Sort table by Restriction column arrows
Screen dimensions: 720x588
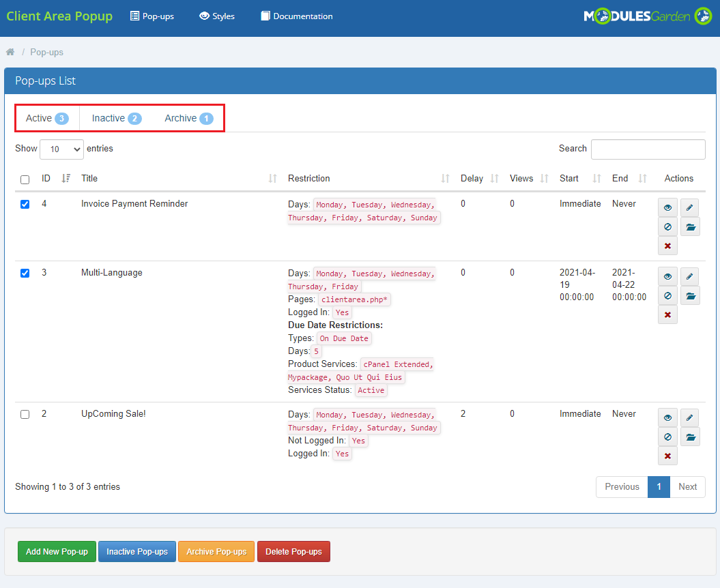click(445, 178)
